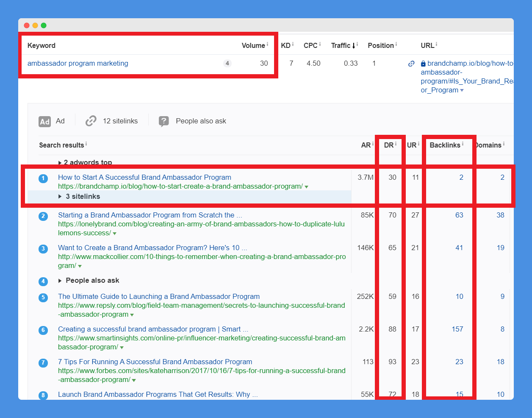Screen dimensions: 532x418
Task: Click the green maximize window button
Action: [44, 25]
